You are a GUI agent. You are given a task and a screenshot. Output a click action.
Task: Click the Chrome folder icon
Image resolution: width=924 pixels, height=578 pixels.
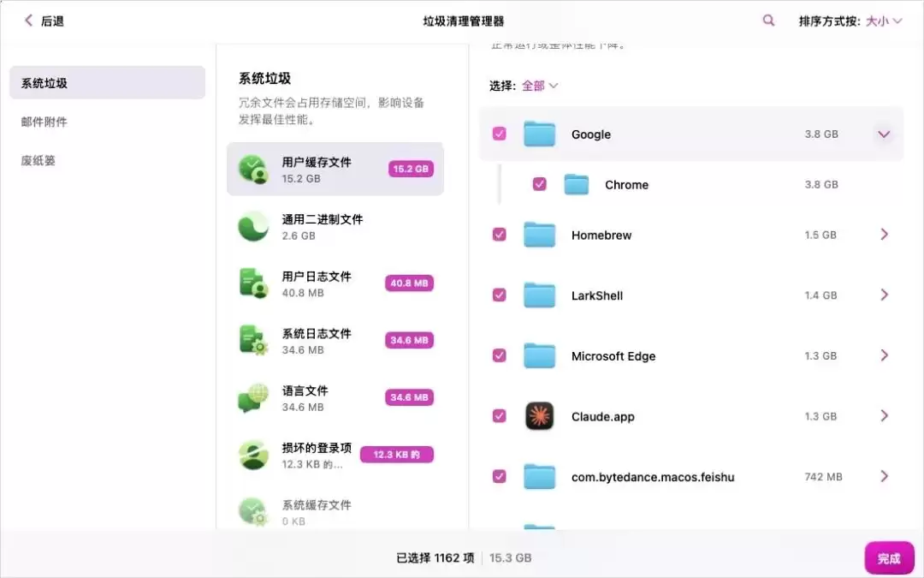577,185
